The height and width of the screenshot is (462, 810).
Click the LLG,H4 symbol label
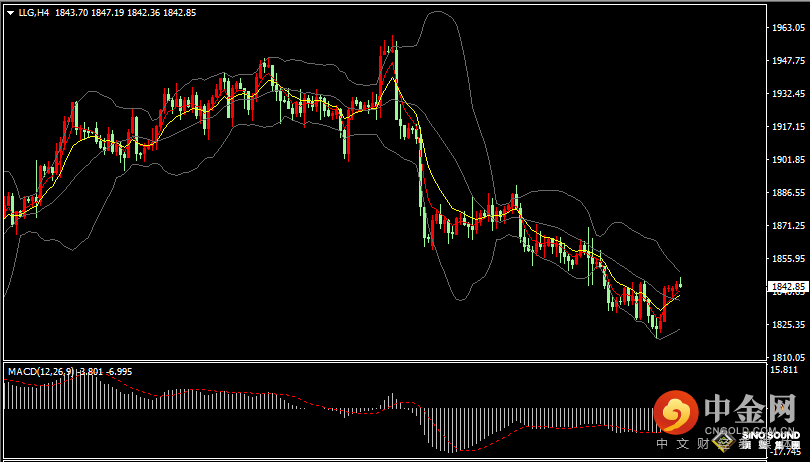pyautogui.click(x=34, y=12)
